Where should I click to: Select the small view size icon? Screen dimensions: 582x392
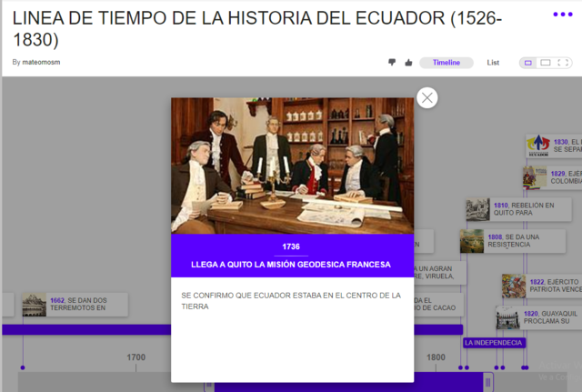(527, 63)
